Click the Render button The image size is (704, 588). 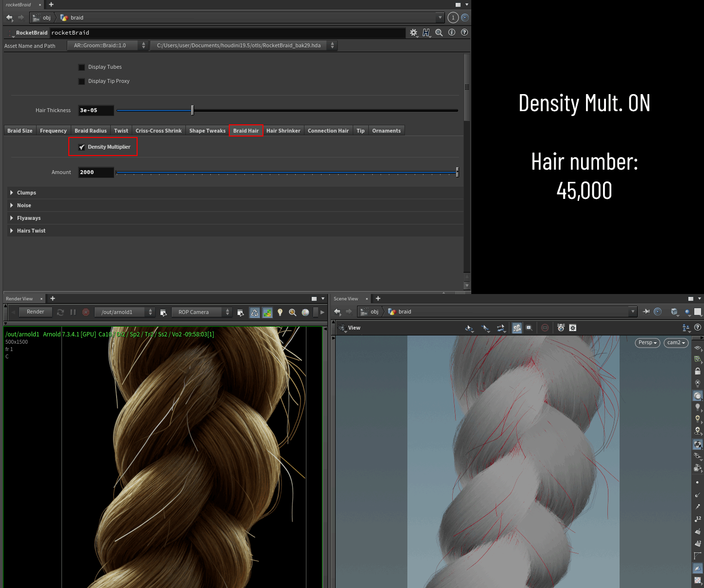(35, 312)
